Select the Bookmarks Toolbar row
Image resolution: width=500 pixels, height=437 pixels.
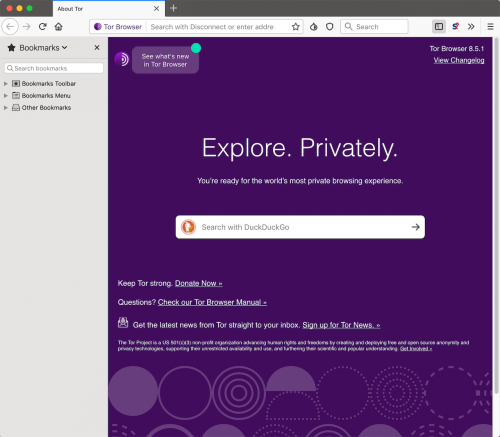tap(54, 84)
